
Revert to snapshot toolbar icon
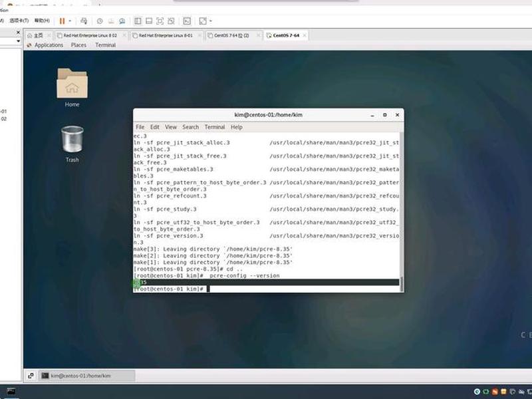[111, 21]
